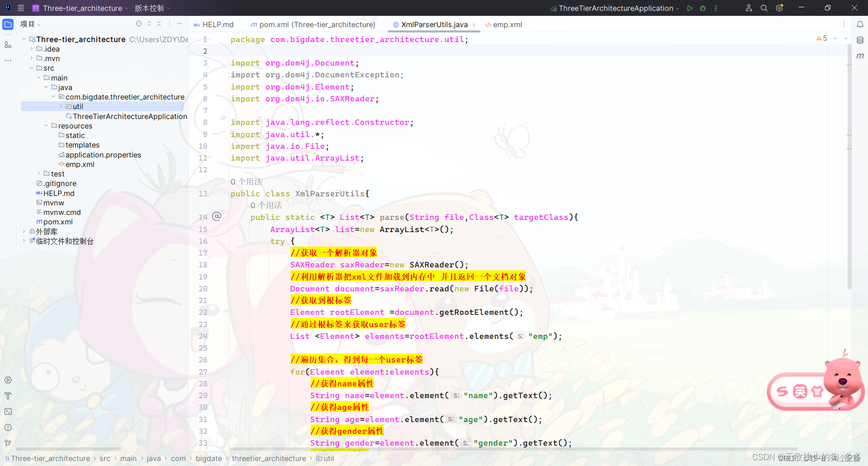The image size is (868, 466).
Task: Open IDE Settings with the gear icon
Action: [779, 8]
